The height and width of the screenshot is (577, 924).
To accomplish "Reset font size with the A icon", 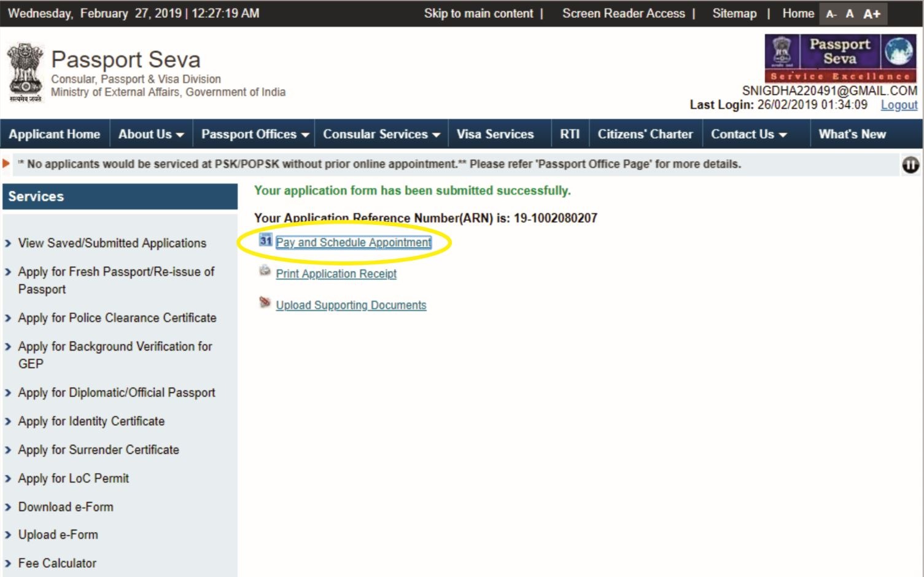I will [x=850, y=13].
